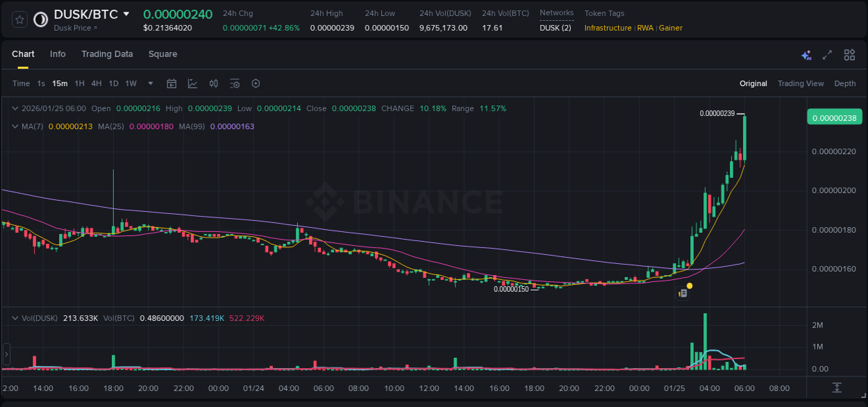This screenshot has height=407, width=868.
Task: Launch the Binance AI assistant icon
Action: click(x=806, y=54)
